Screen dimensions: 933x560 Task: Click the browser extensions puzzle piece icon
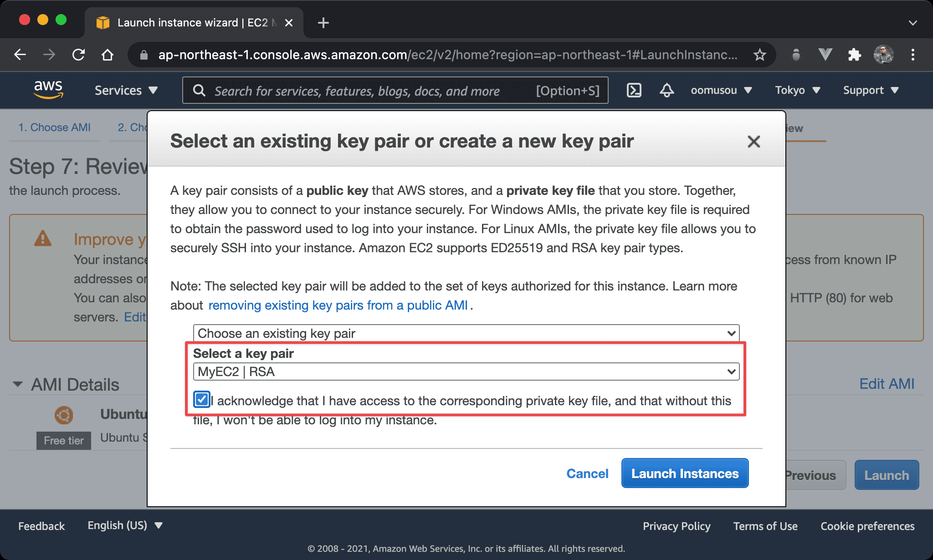850,55
